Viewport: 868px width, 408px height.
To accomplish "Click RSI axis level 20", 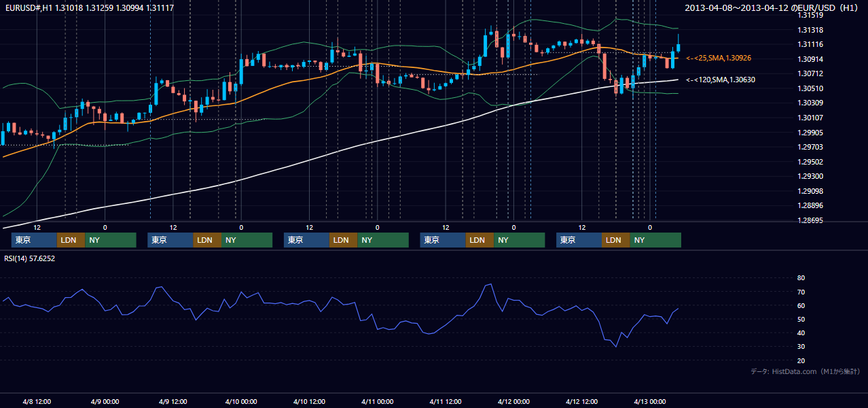I will click(801, 360).
